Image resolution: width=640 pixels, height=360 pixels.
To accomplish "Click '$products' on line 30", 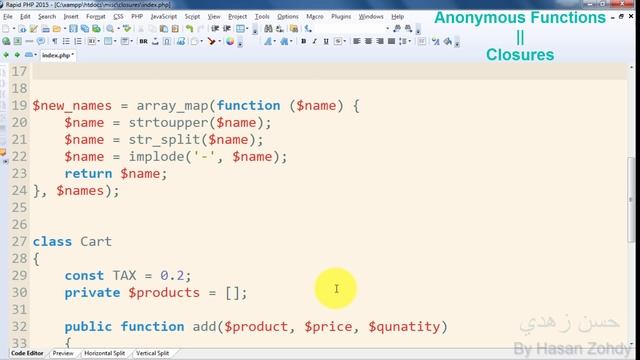I will click(164, 293).
